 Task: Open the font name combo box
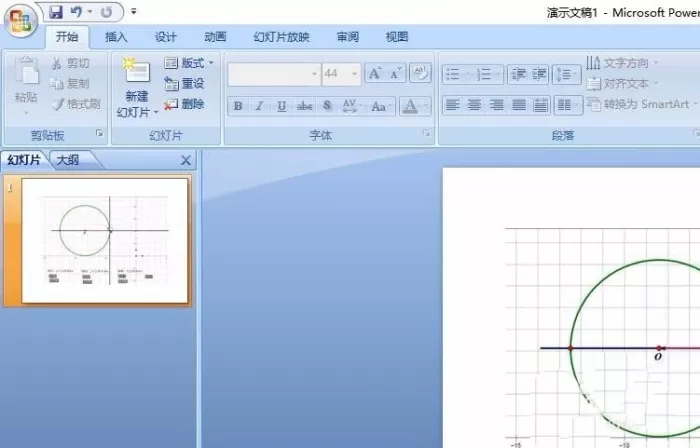274,74
